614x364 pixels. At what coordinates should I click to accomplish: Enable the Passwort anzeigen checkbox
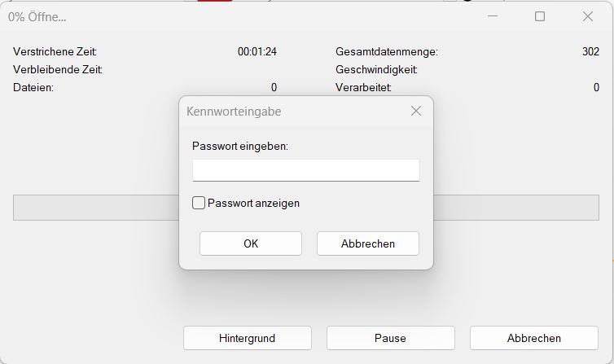coord(199,203)
